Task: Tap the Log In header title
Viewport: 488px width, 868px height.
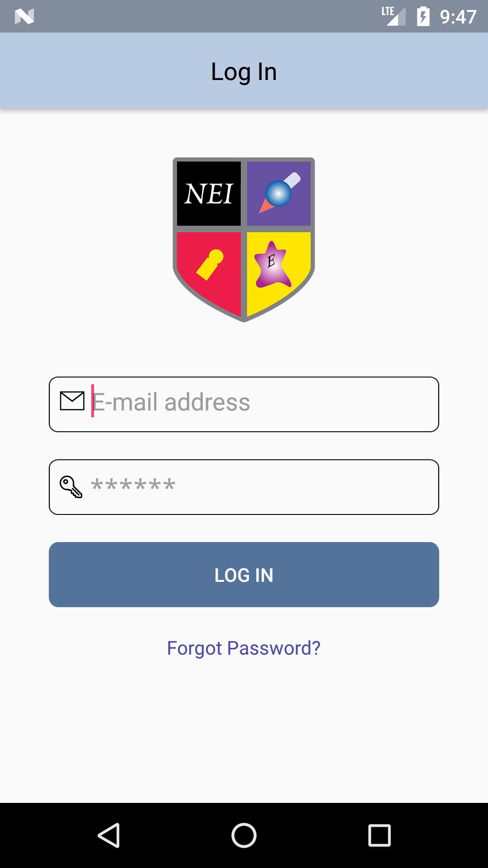Action: click(244, 72)
